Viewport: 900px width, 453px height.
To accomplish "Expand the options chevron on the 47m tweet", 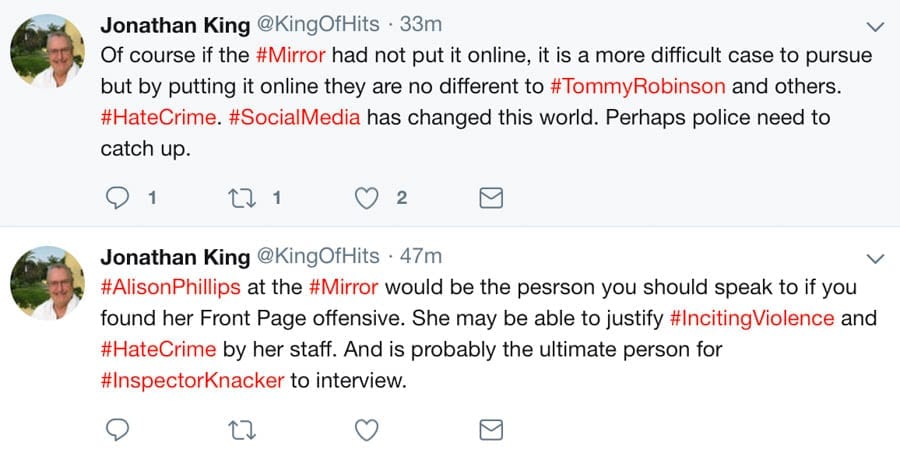I will click(874, 258).
